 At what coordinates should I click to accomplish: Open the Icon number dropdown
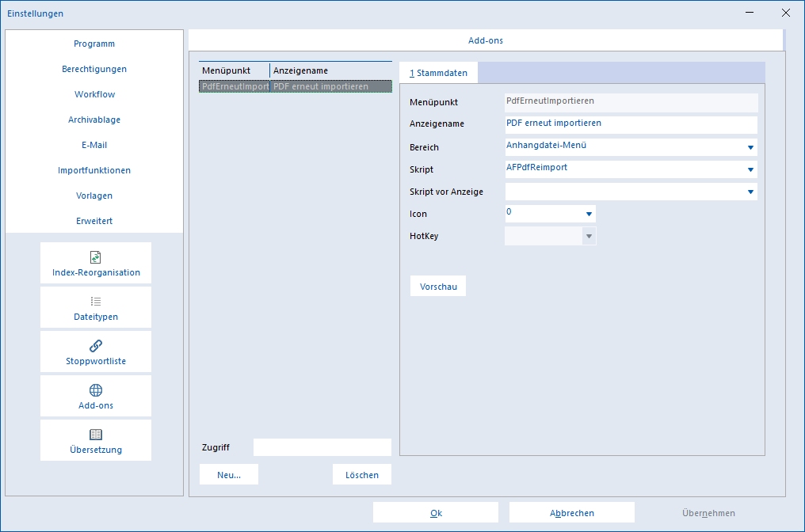(x=589, y=214)
